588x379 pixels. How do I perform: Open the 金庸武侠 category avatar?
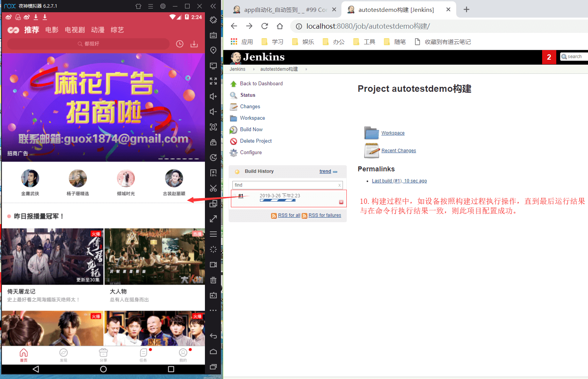[x=30, y=179]
